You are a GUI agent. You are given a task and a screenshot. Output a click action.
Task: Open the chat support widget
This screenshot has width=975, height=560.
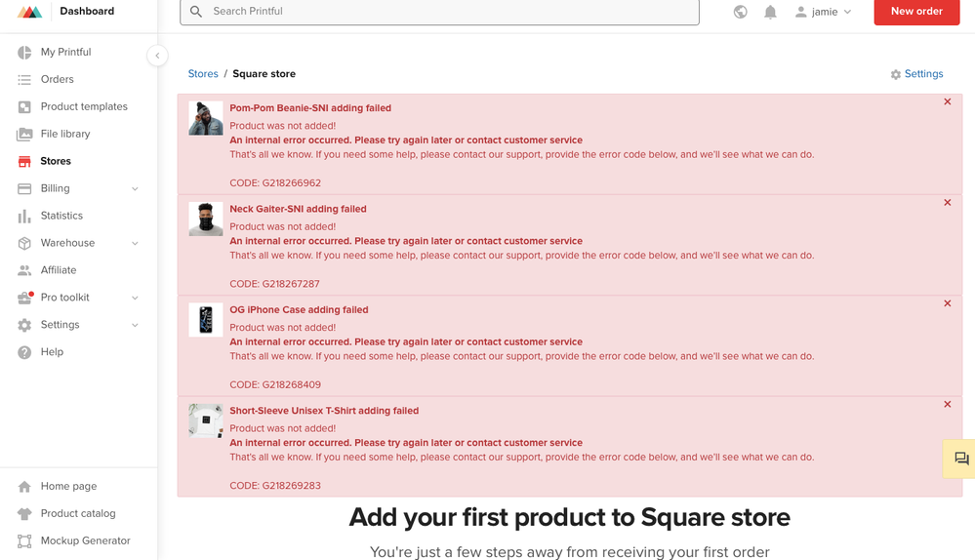pos(960,459)
